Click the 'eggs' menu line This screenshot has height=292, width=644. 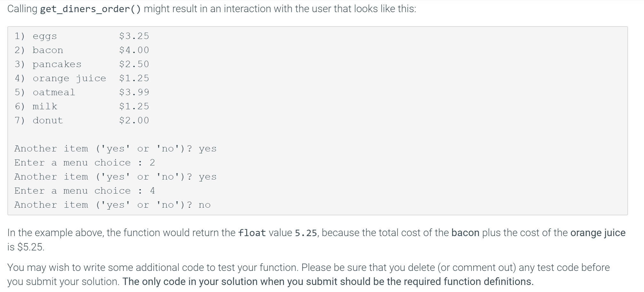82,36
